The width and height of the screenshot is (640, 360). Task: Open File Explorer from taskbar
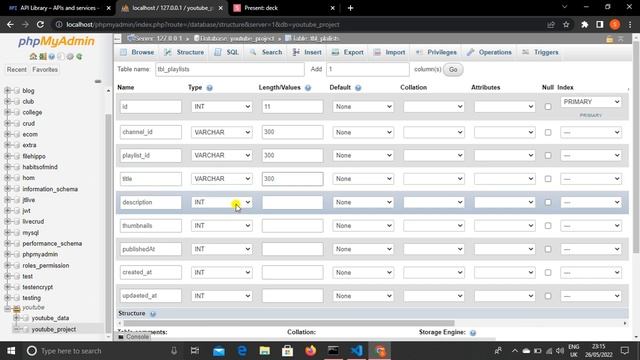pos(264,351)
